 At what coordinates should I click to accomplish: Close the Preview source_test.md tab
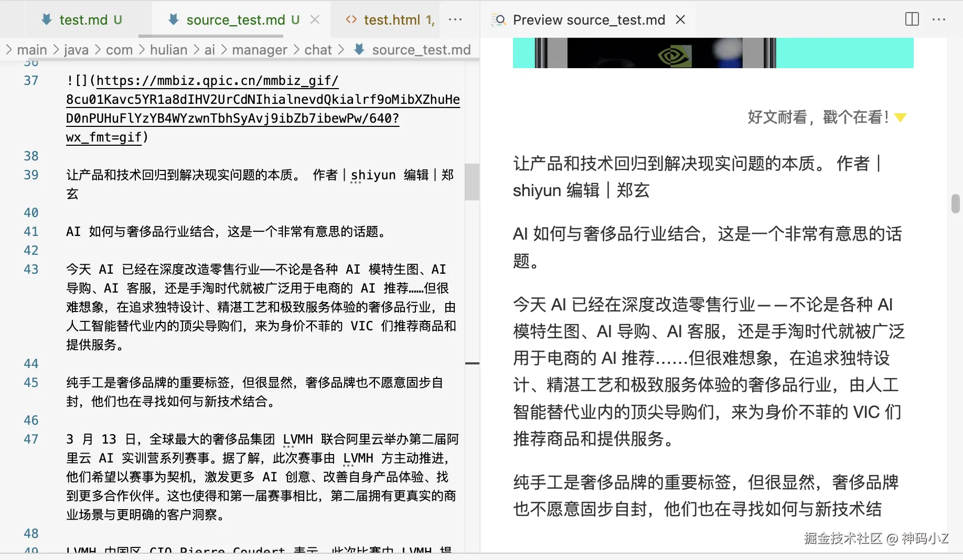click(680, 19)
